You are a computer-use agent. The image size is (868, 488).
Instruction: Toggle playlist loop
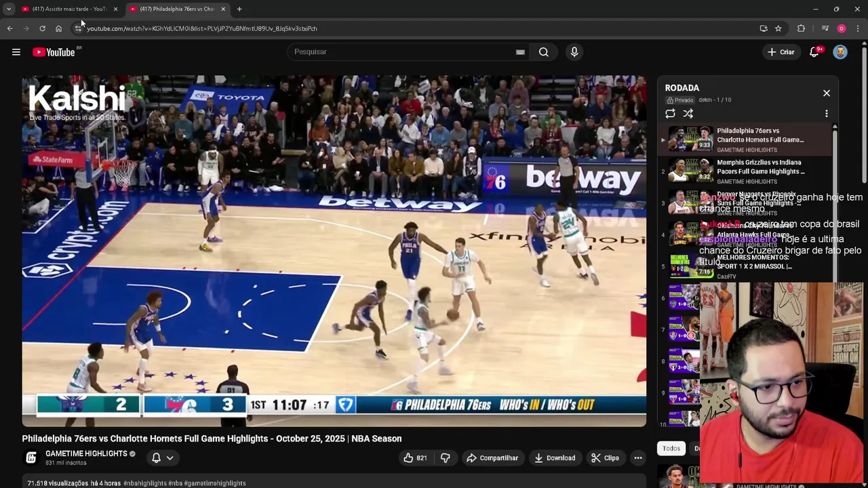click(670, 114)
